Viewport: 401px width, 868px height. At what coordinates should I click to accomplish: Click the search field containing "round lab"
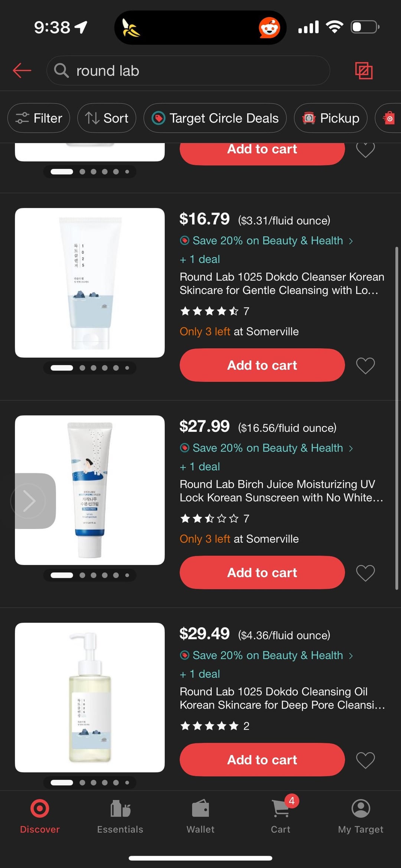point(188,70)
